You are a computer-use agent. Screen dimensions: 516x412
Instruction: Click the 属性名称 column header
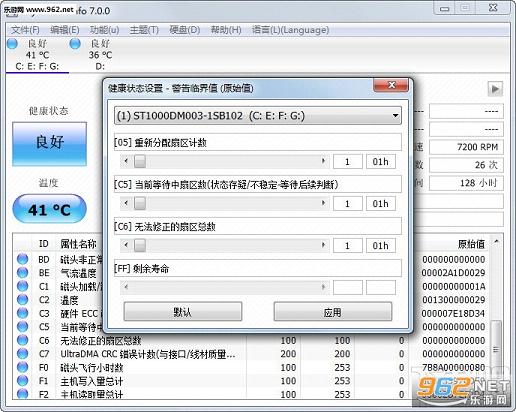tap(79, 244)
